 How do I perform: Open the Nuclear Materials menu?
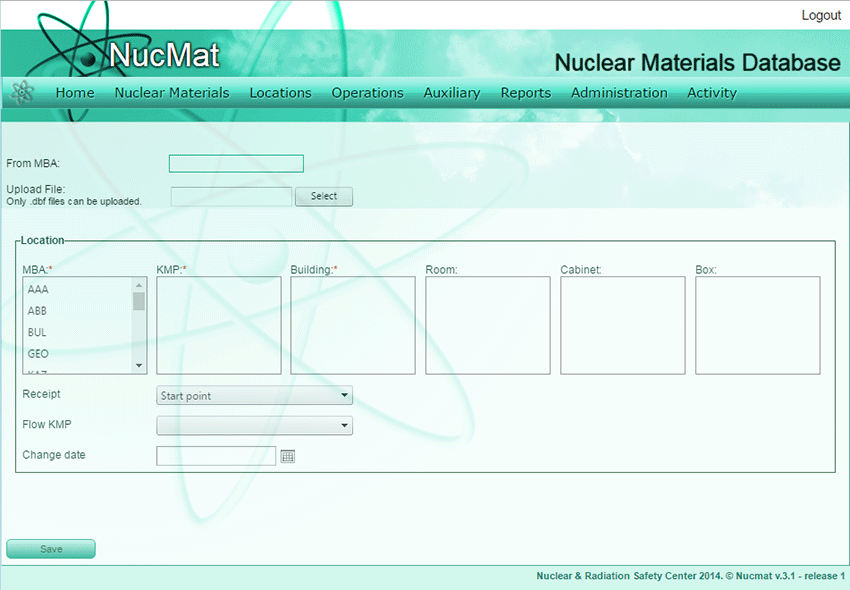point(172,93)
